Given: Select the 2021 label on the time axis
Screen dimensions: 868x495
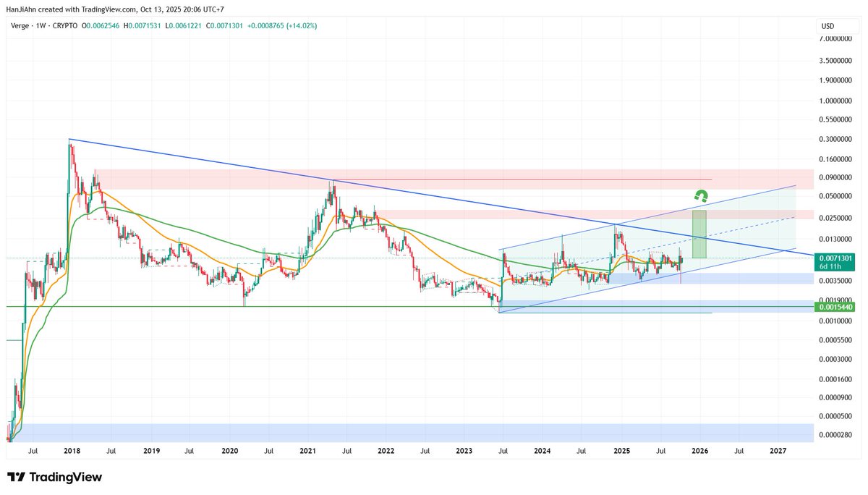Looking at the screenshot, I should click(x=308, y=450).
